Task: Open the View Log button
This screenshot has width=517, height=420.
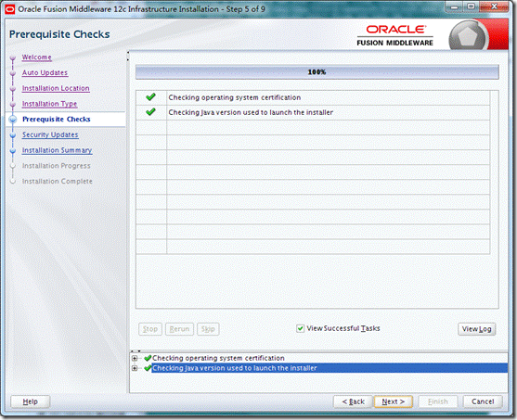Action: (476, 329)
